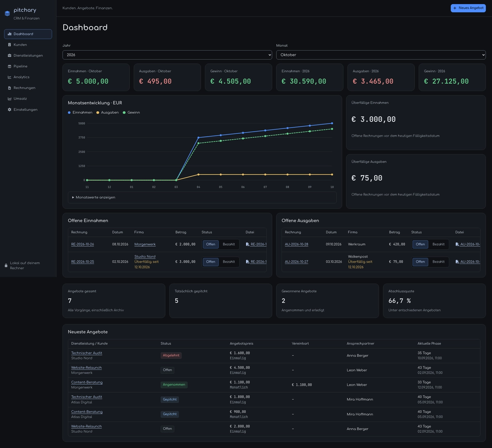492x448 pixels.
Task: Click the file icon for RE-2026-10-26
Action: pos(248,244)
